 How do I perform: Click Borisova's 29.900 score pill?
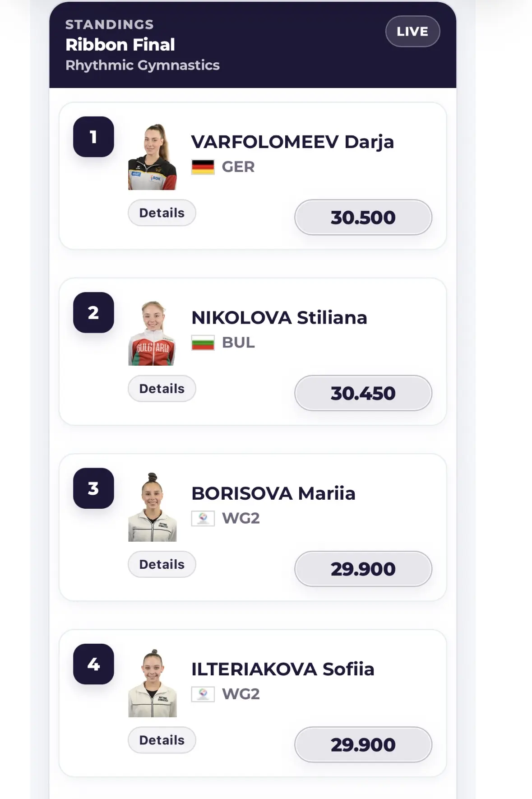(363, 569)
